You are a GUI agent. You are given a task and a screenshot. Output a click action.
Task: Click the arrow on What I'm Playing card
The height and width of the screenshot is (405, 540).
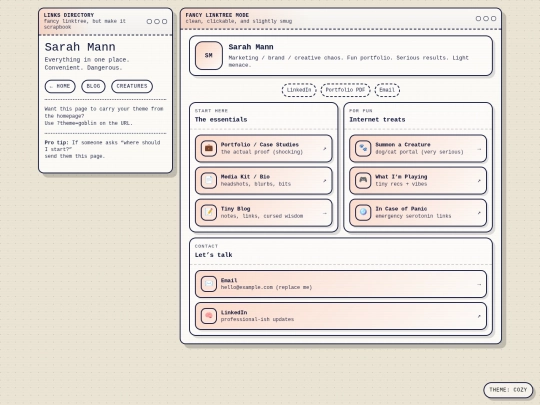479,181
